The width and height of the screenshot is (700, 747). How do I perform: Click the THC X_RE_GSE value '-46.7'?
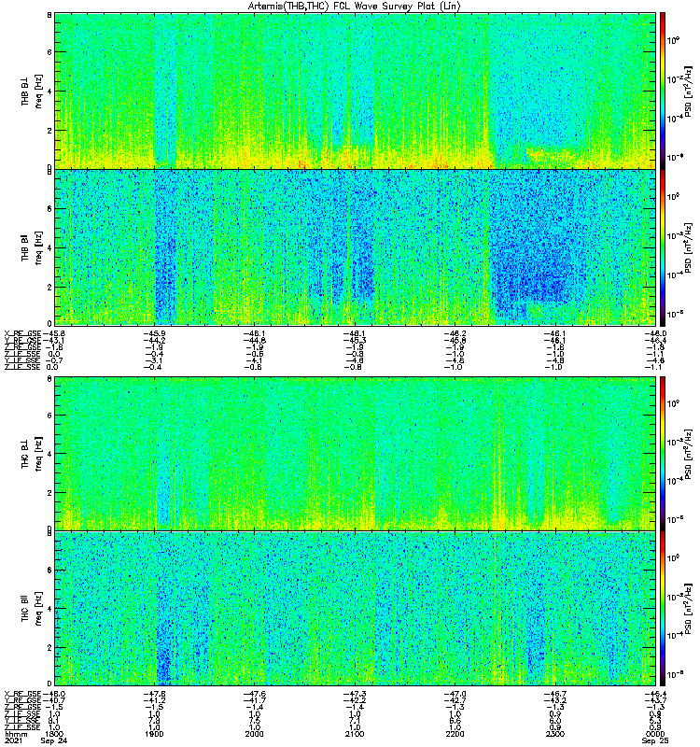(555, 694)
